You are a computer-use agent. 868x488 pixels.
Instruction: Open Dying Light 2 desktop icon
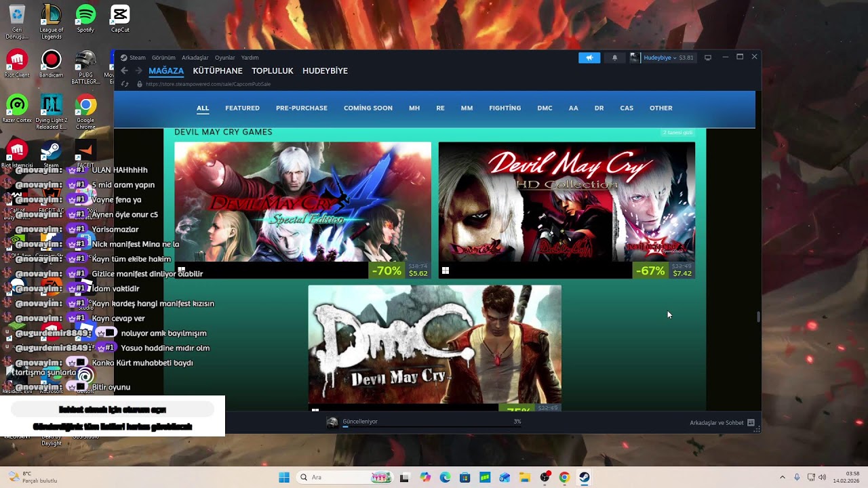[52, 113]
